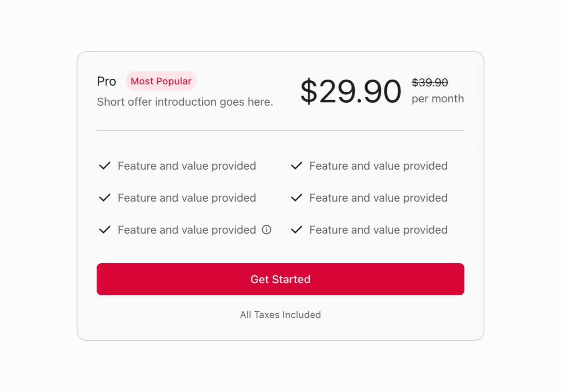The width and height of the screenshot is (561, 392).
Task: Click the crossed-out $39.90 price
Action: click(430, 83)
